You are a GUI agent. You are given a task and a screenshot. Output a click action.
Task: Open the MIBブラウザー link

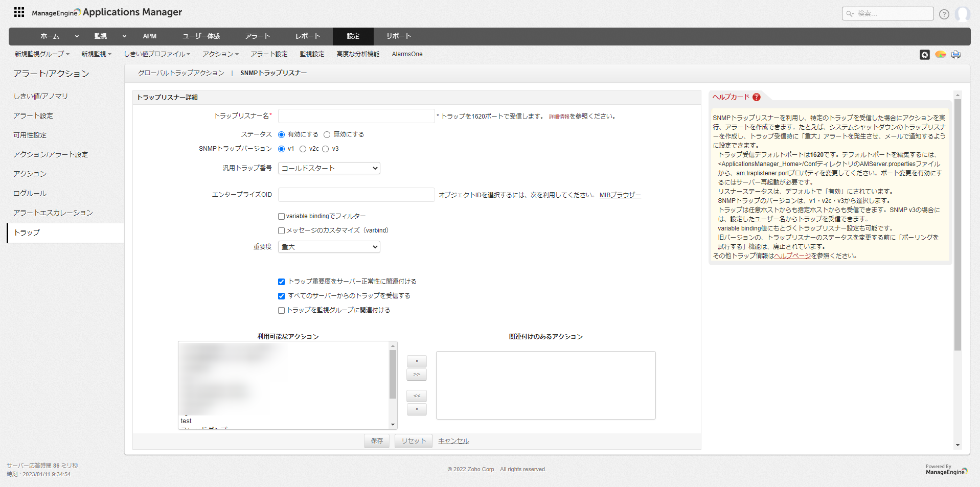coord(620,195)
